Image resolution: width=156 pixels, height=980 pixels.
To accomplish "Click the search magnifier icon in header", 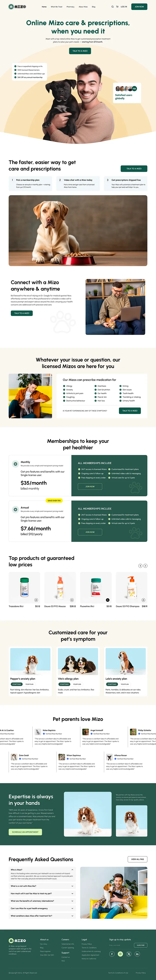I will (112, 7).
